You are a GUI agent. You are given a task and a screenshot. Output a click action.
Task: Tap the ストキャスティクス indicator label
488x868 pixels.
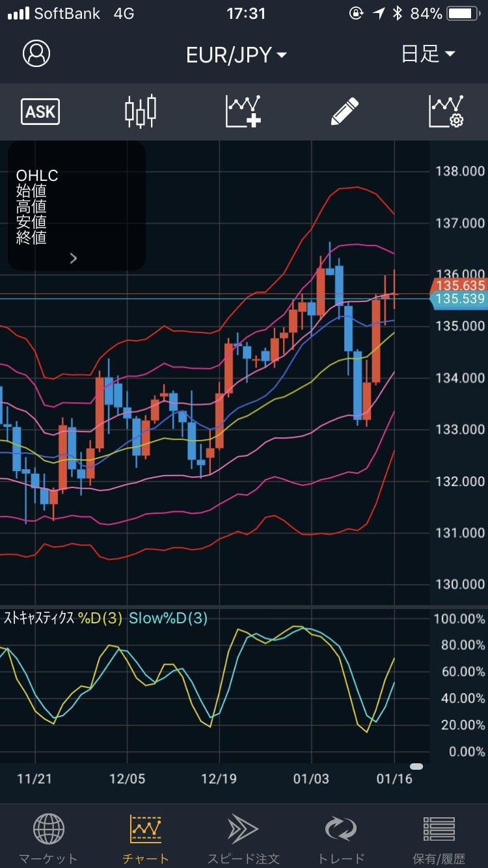[39, 618]
